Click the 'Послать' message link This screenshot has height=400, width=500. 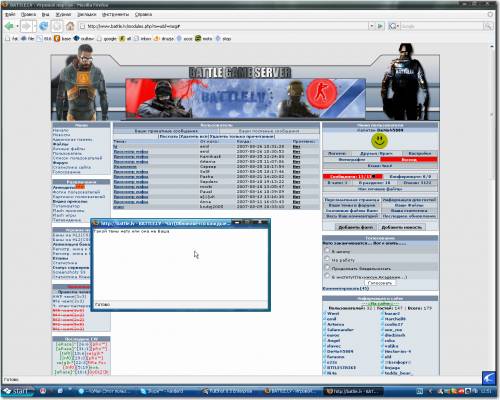tap(169, 136)
